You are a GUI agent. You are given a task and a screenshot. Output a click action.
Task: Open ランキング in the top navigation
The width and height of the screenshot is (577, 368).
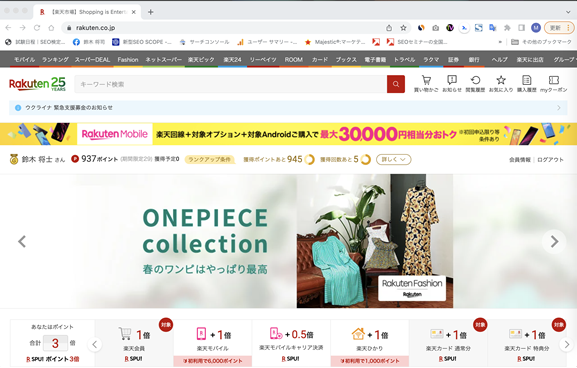tap(55, 59)
